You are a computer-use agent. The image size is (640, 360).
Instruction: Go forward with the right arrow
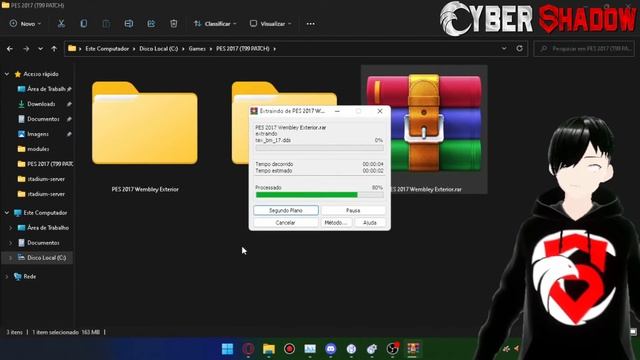[26, 49]
